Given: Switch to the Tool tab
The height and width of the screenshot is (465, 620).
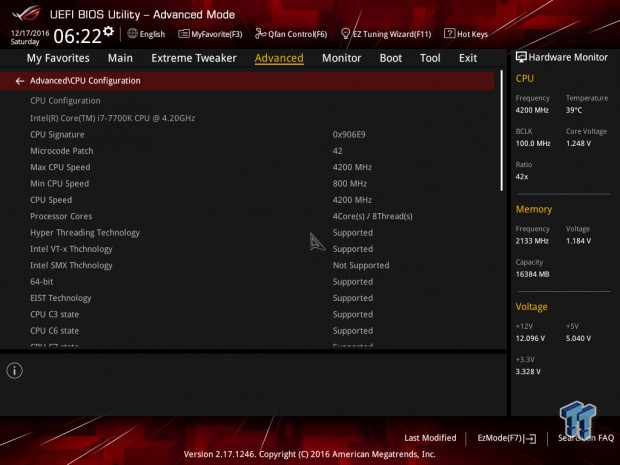Looking at the screenshot, I should [430, 58].
